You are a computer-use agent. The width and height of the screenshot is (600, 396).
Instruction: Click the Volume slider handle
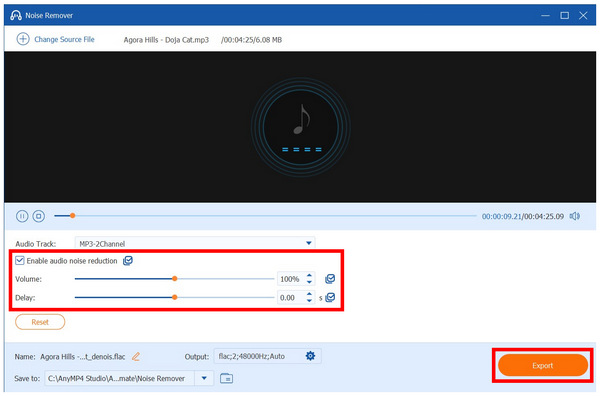pyautogui.click(x=174, y=279)
